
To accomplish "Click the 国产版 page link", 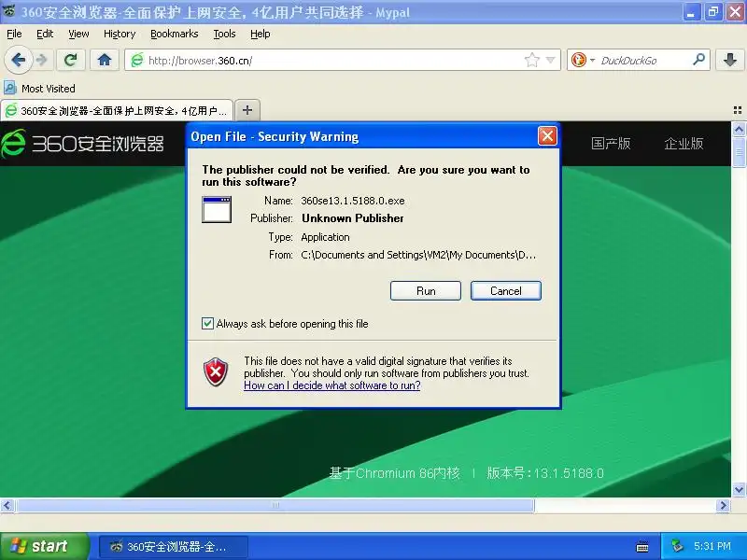I will click(x=611, y=144).
